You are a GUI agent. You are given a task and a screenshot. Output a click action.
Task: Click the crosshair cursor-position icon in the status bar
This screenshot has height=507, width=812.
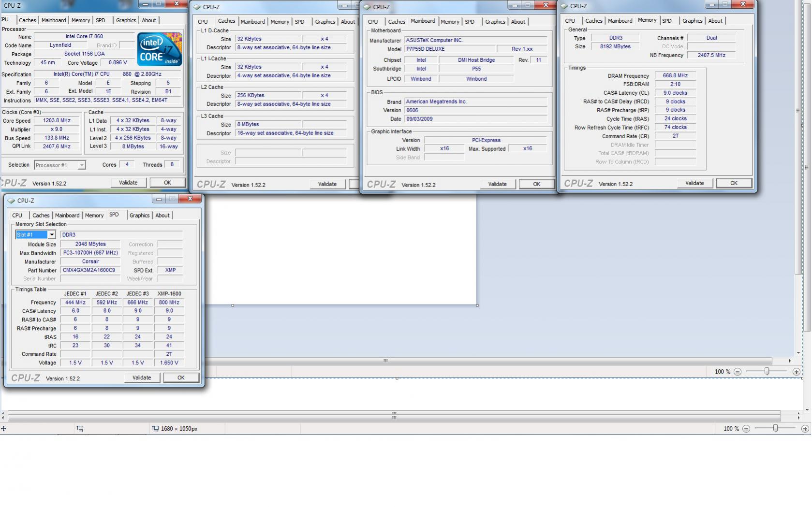3,429
